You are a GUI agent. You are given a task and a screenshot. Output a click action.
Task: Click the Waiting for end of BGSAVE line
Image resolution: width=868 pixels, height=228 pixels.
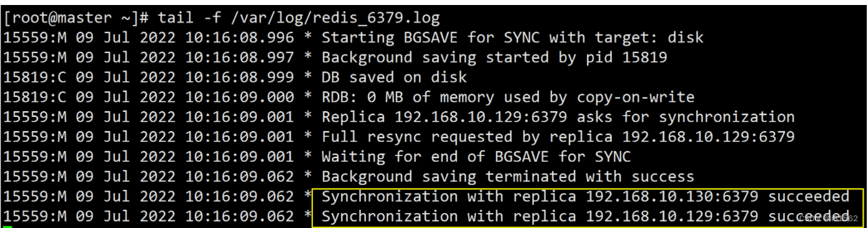coord(317,157)
